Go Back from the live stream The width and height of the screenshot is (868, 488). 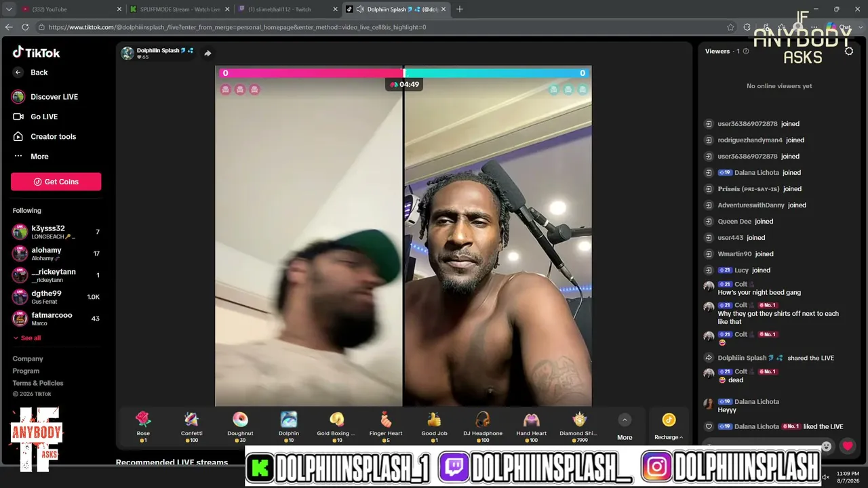pos(31,73)
